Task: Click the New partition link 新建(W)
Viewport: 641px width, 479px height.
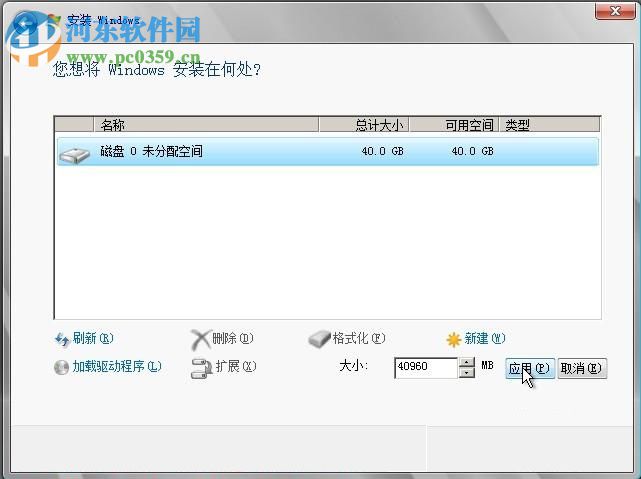Action: click(485, 338)
